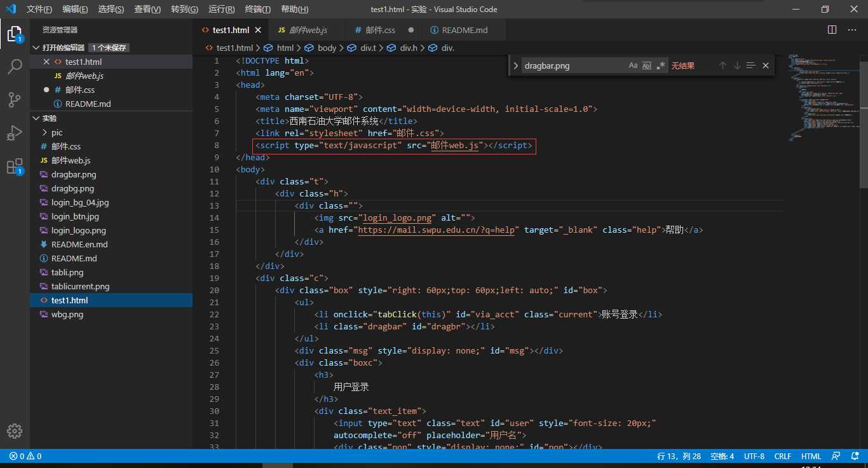The height and width of the screenshot is (468, 868).
Task: Click CRLF end of line selector
Action: tap(783, 456)
